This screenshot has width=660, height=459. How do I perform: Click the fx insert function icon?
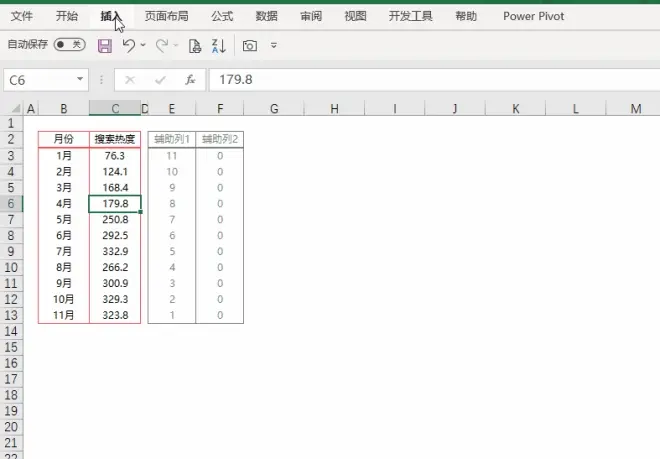coord(190,80)
